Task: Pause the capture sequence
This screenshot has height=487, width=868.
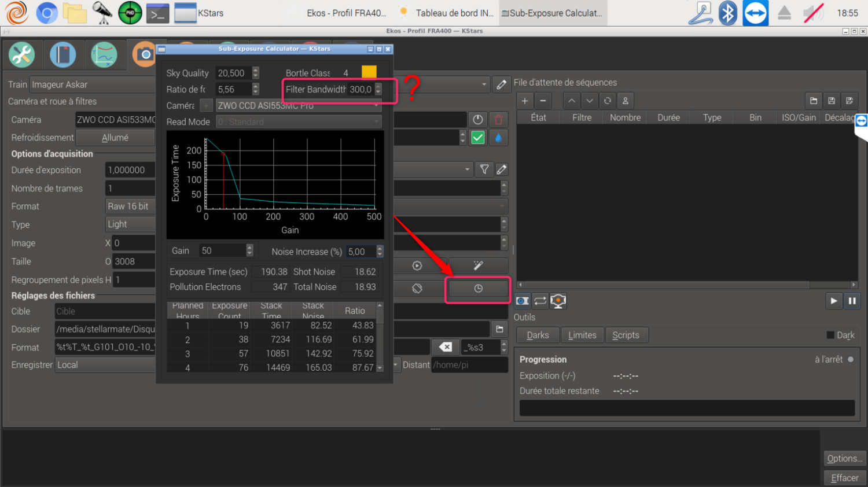Action: coord(852,301)
